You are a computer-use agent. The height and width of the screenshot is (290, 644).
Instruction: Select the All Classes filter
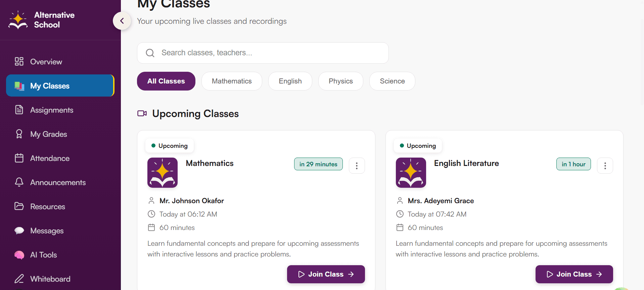tap(166, 81)
